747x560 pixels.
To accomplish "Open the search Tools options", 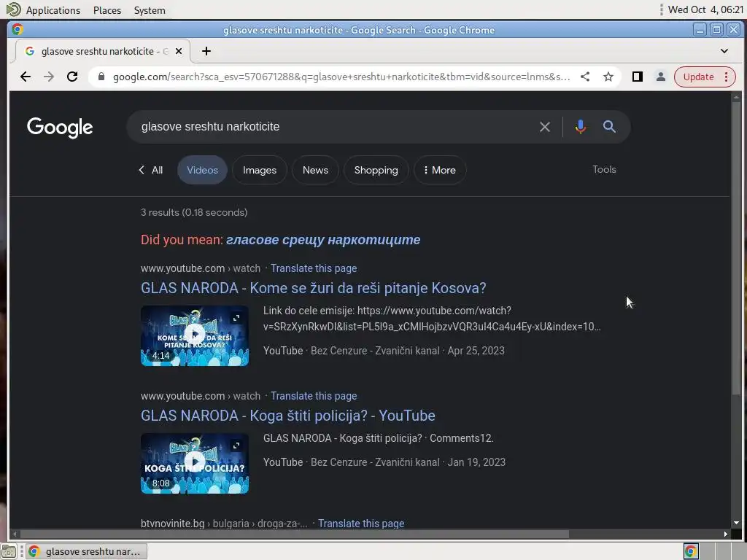I will click(x=604, y=169).
